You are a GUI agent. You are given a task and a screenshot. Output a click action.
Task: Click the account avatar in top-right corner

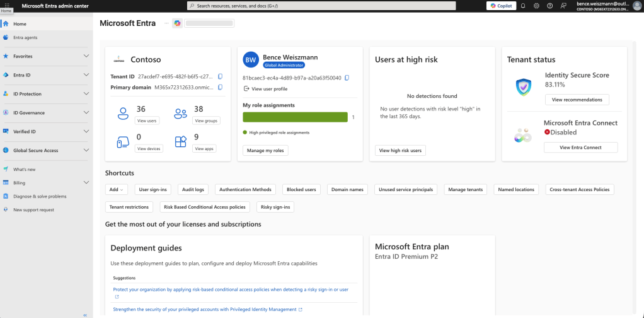coord(636,6)
